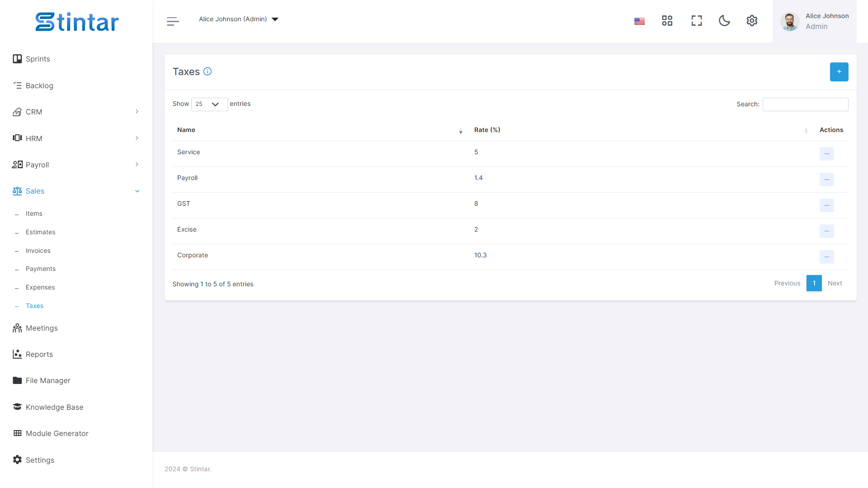The height and width of the screenshot is (488, 868).
Task: Open actions menu for Service tax
Action: tap(826, 154)
